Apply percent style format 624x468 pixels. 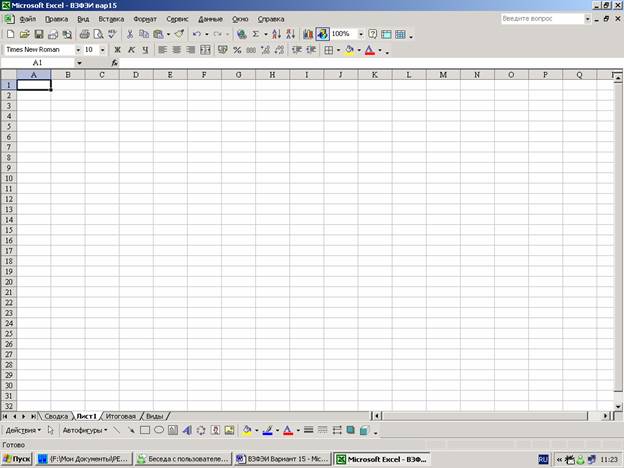click(x=237, y=50)
